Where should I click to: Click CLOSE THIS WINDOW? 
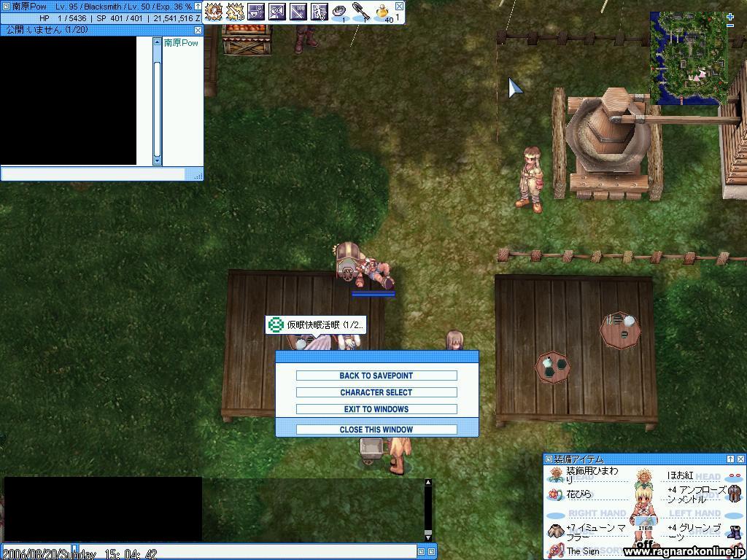(376, 429)
